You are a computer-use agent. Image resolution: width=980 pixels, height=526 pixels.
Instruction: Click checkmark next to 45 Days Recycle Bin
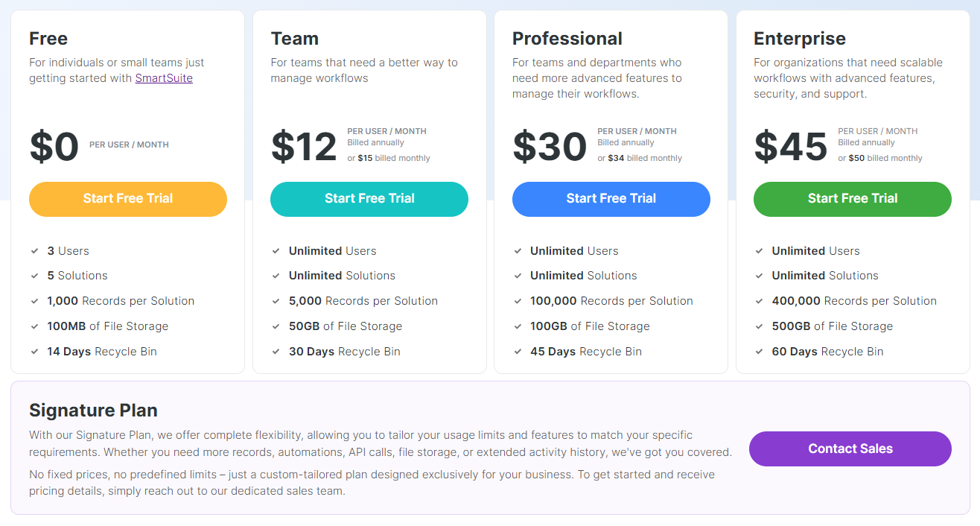518,352
